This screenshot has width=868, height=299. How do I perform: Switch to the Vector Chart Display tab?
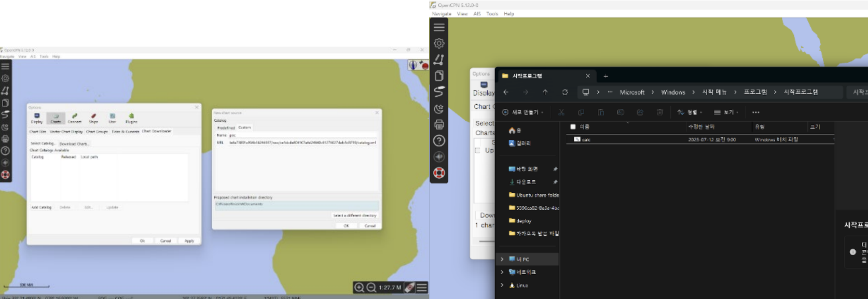66,132
